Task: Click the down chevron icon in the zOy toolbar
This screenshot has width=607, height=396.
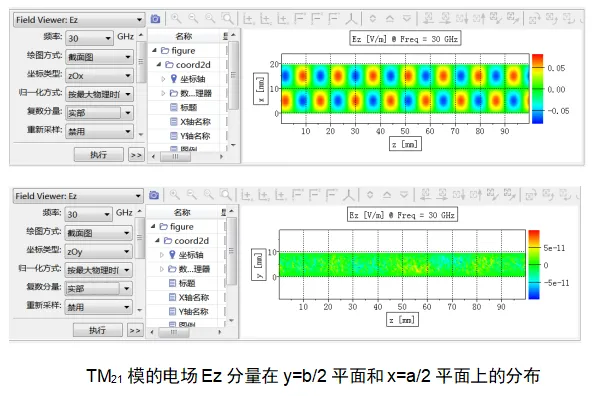Action: pyautogui.click(x=404, y=194)
